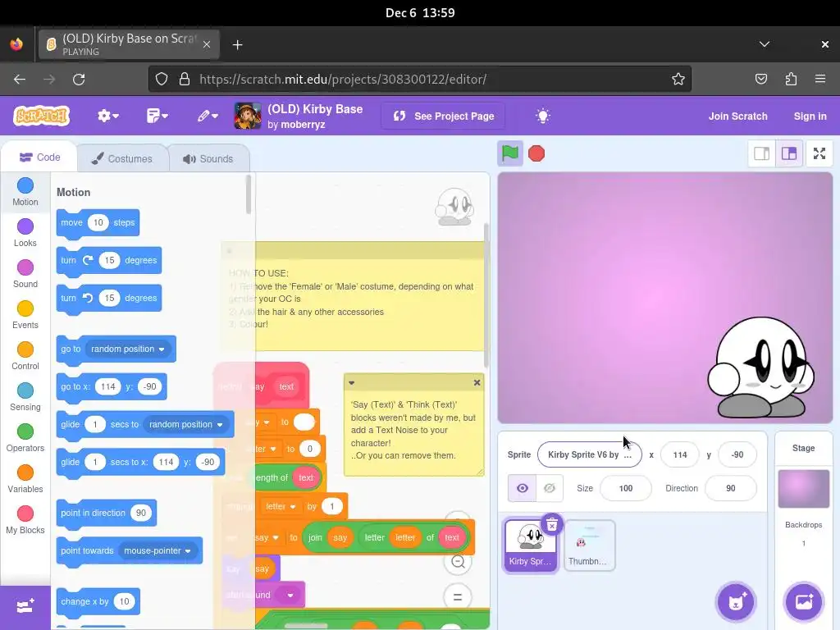The image size is (840, 630).
Task: Select the Thumbn... sprite thumbnail
Action: click(589, 546)
